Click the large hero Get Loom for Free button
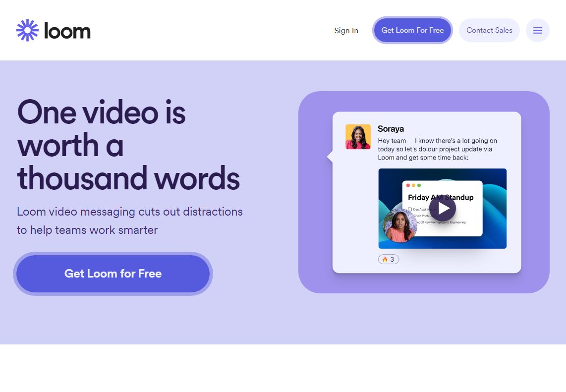 coord(113,274)
